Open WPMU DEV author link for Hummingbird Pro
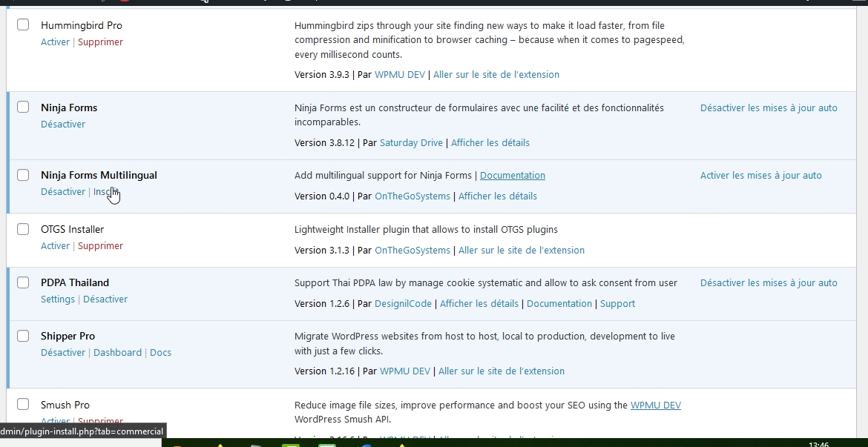This screenshot has height=447, width=868. point(400,75)
